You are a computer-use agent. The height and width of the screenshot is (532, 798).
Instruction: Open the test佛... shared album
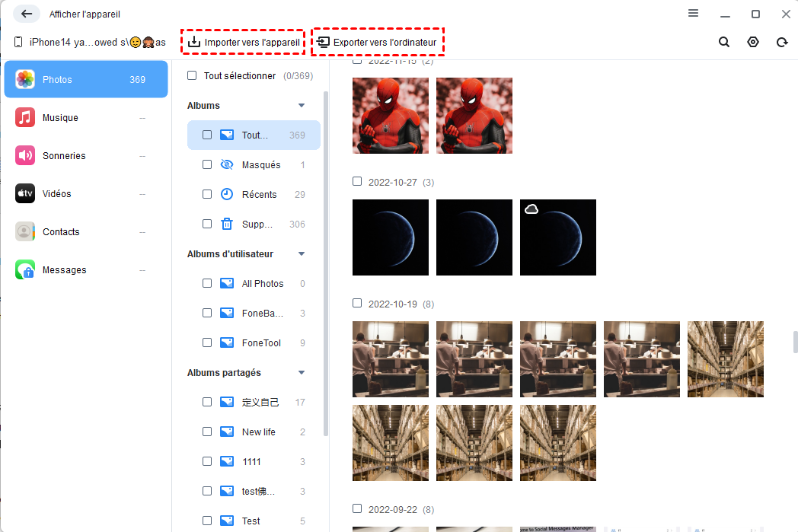254,492
